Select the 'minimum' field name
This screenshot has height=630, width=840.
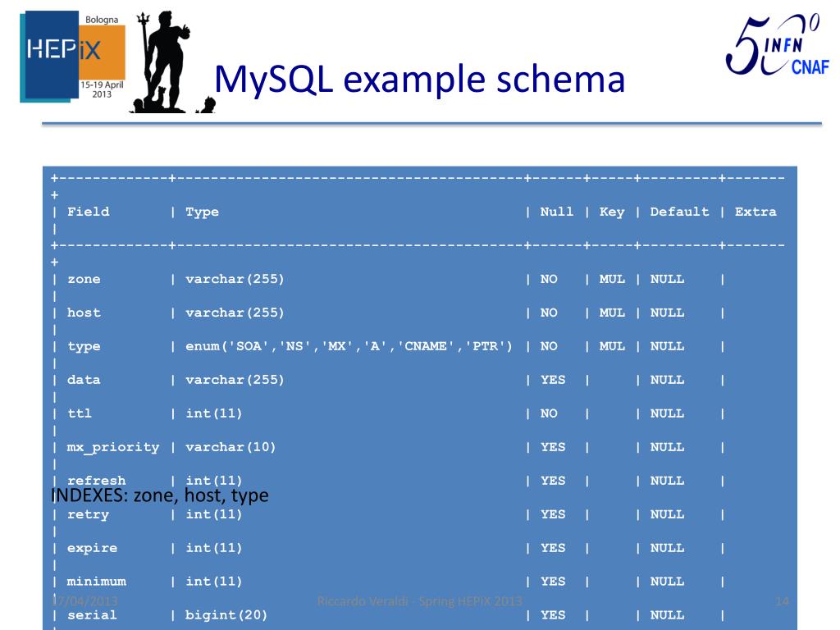(97, 582)
